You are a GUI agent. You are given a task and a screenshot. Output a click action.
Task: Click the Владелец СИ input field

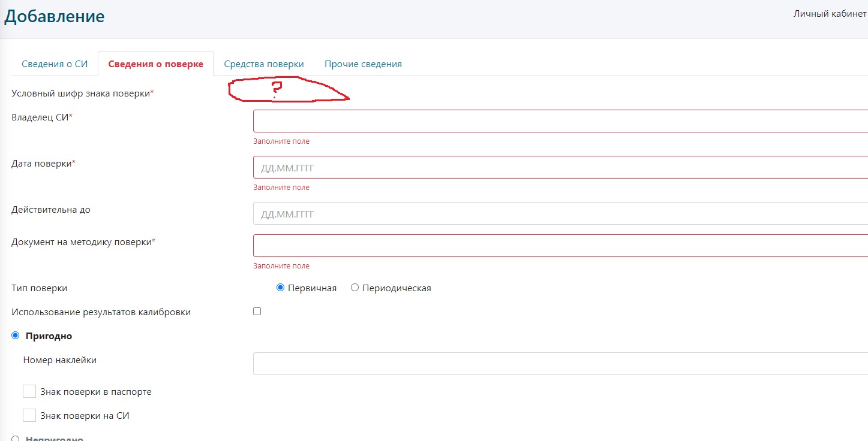[560, 121]
